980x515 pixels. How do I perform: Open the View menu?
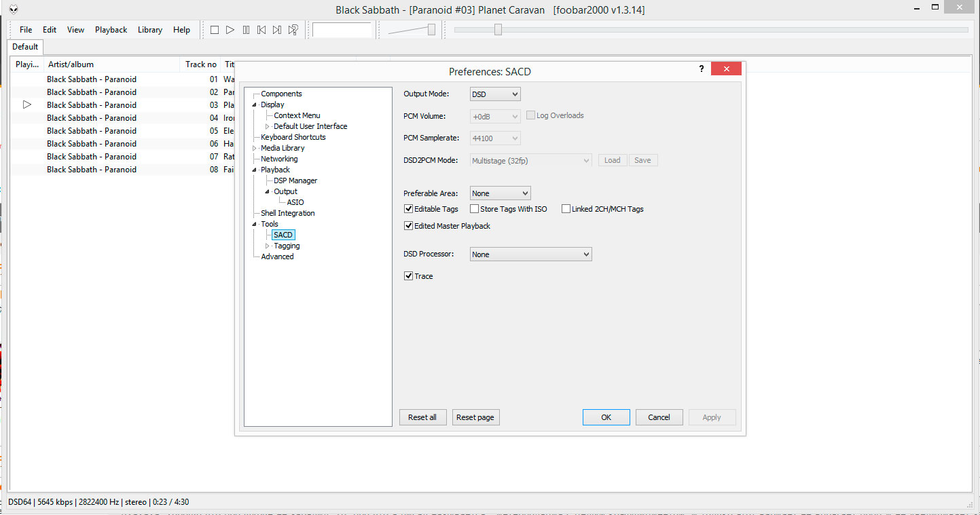tap(76, 30)
